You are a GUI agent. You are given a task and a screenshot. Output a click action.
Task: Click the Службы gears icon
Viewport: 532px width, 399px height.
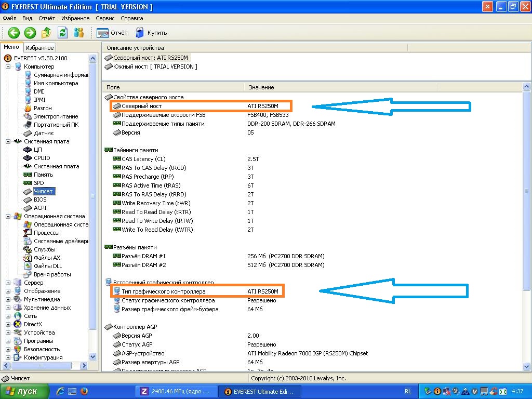(x=28, y=249)
